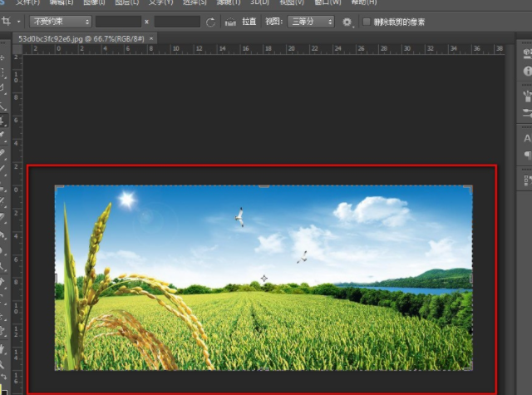Click the bottom-right crop corner handle
Screen dimensions: 532x395
click(x=469, y=367)
